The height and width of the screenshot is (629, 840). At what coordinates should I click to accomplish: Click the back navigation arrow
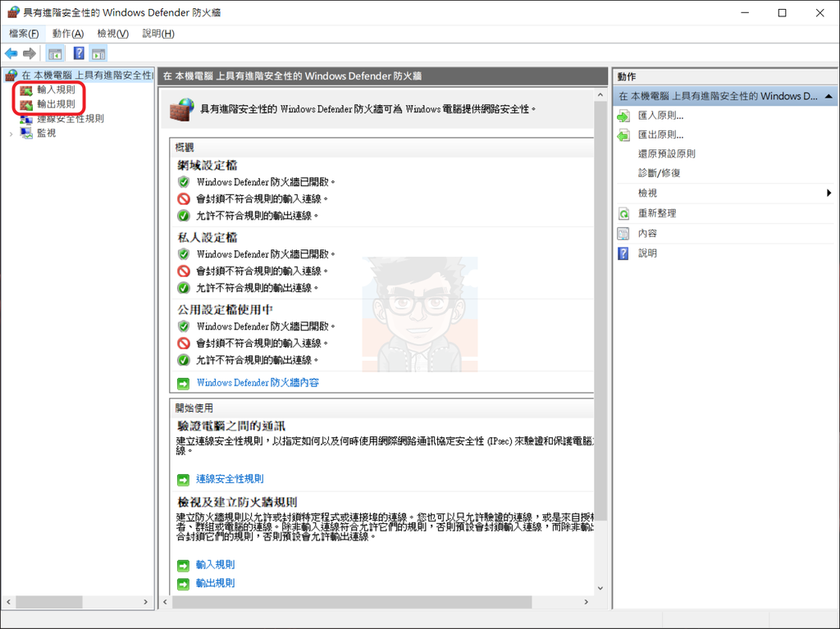[11, 52]
